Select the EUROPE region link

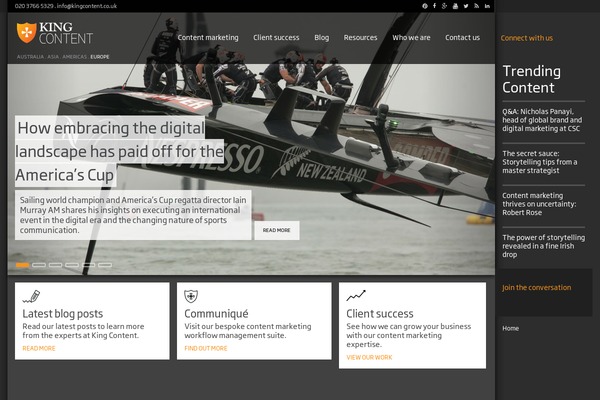click(x=100, y=57)
